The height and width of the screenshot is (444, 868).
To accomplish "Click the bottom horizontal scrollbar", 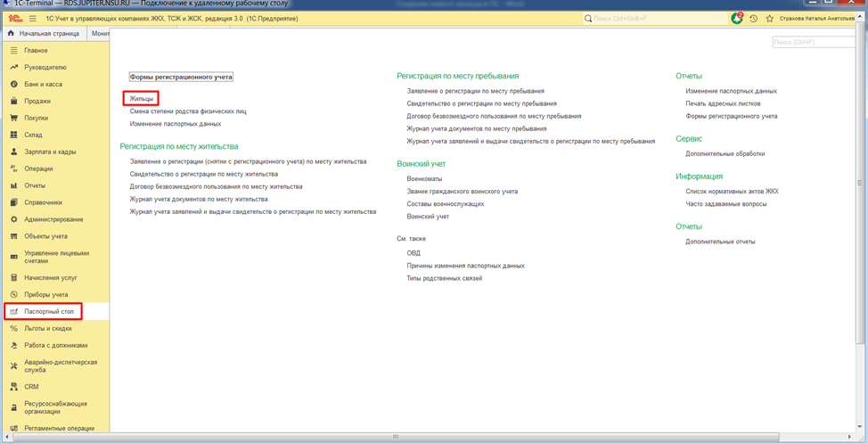I will (396, 437).
